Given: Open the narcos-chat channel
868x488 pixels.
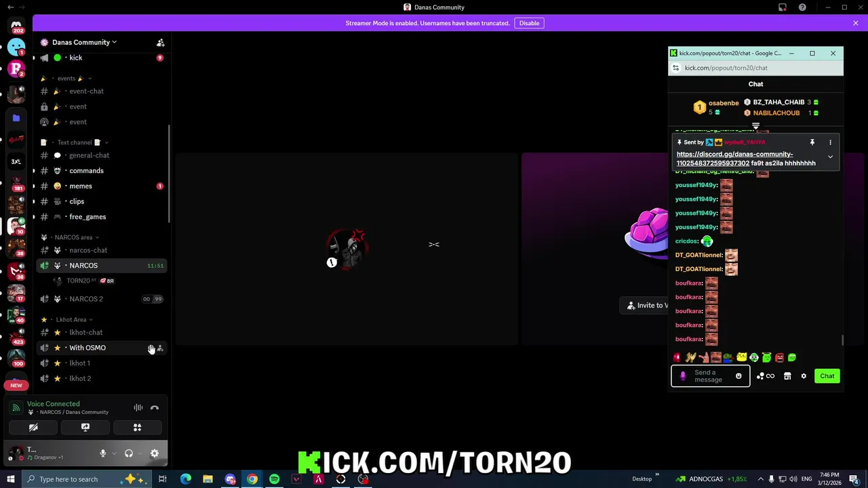Looking at the screenshot, I should (102, 250).
